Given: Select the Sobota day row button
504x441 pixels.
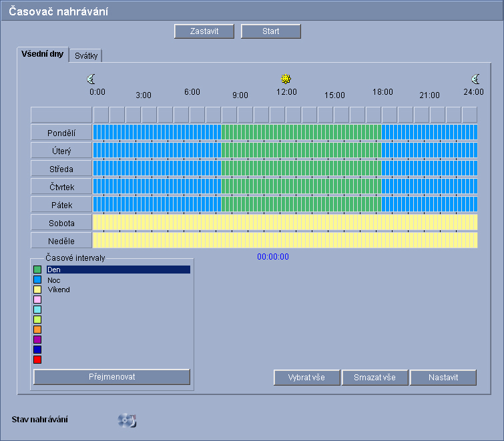Looking at the screenshot, I should (61, 223).
